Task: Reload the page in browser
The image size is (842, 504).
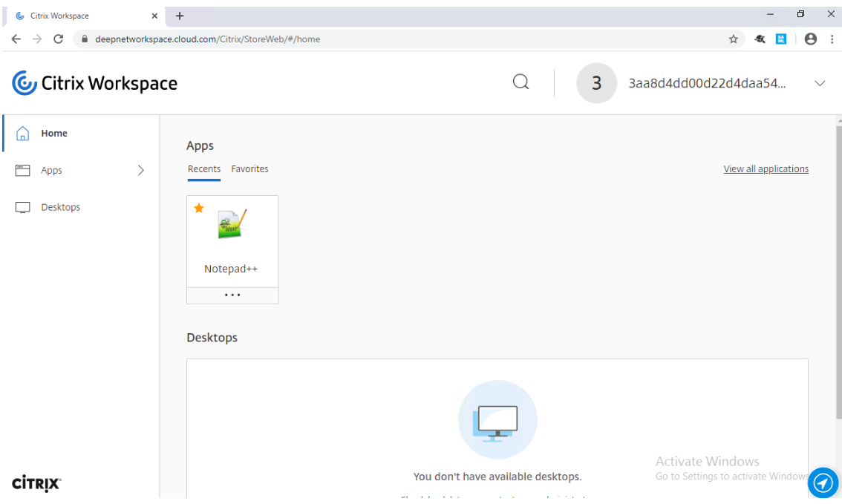Action: [x=59, y=39]
